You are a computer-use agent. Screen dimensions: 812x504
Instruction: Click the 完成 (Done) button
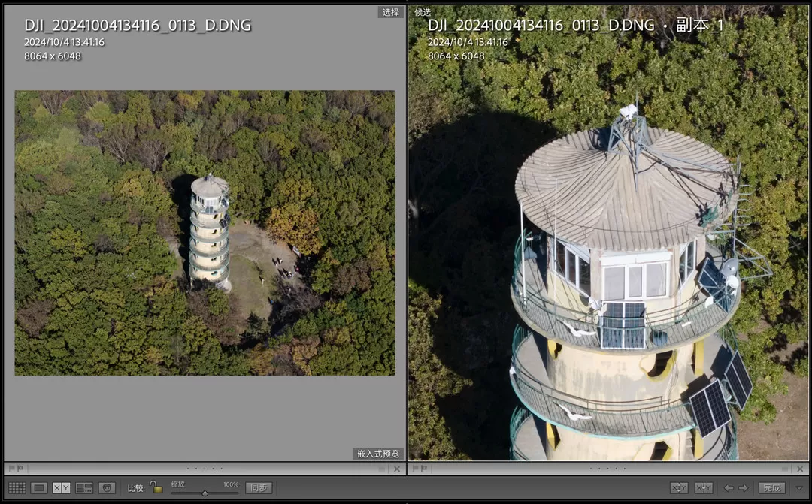coord(772,487)
